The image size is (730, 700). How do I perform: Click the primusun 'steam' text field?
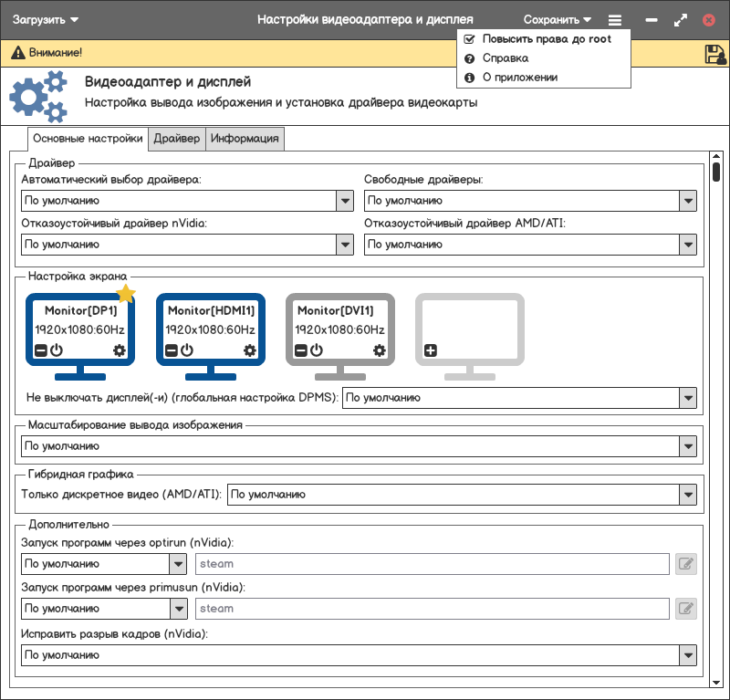coord(433,609)
